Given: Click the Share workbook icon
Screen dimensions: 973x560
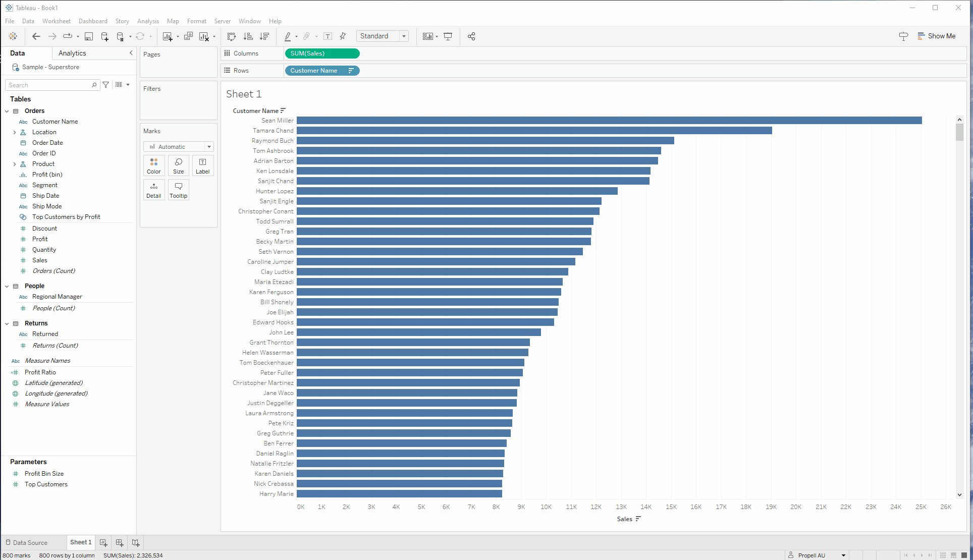Looking at the screenshot, I should point(471,36).
